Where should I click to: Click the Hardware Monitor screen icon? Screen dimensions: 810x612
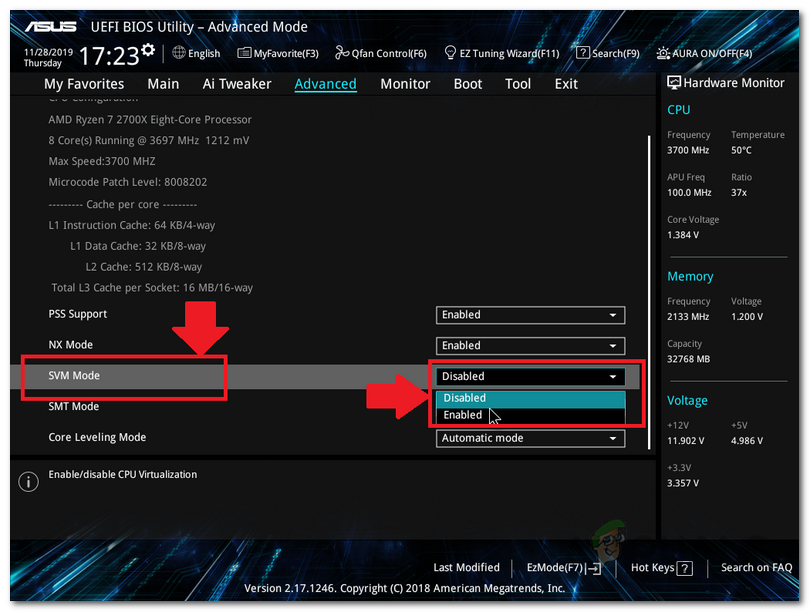coord(674,83)
